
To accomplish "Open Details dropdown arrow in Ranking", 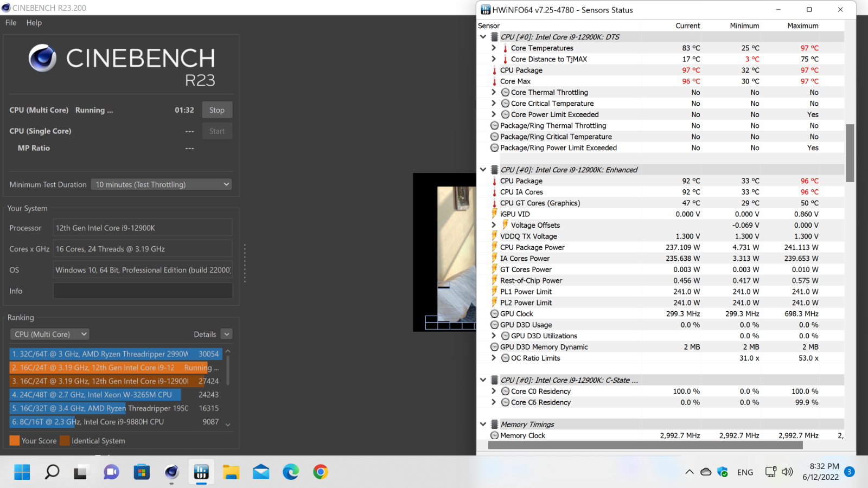I will point(227,335).
